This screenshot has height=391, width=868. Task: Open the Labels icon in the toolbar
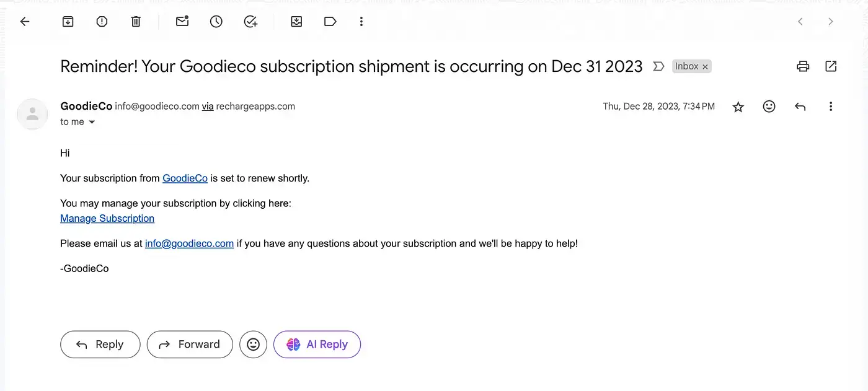(330, 22)
